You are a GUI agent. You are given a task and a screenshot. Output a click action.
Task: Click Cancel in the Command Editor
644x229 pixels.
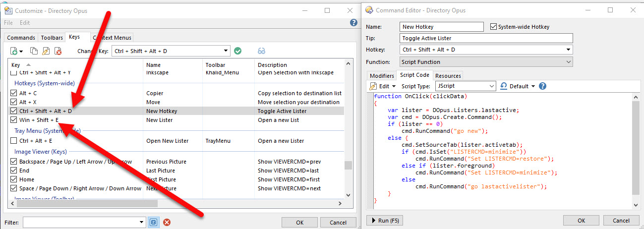click(621, 221)
